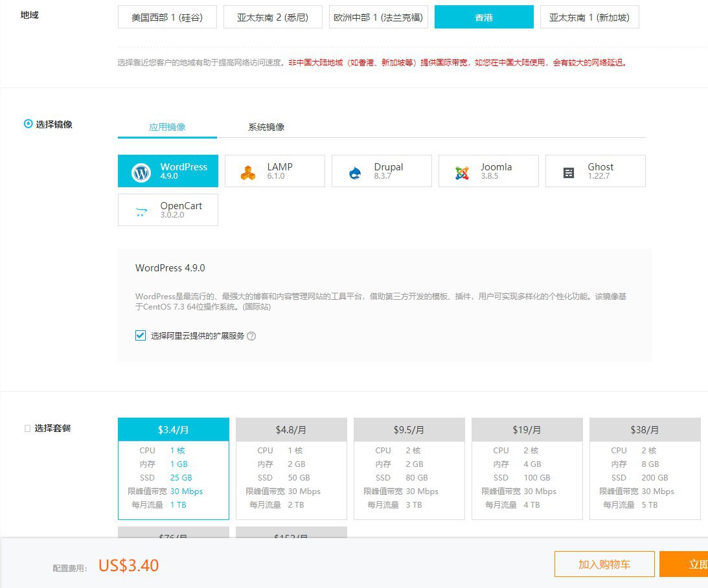The width and height of the screenshot is (708, 588).
Task: Pick the Drupal 8.3.7 image icon
Action: point(355,172)
